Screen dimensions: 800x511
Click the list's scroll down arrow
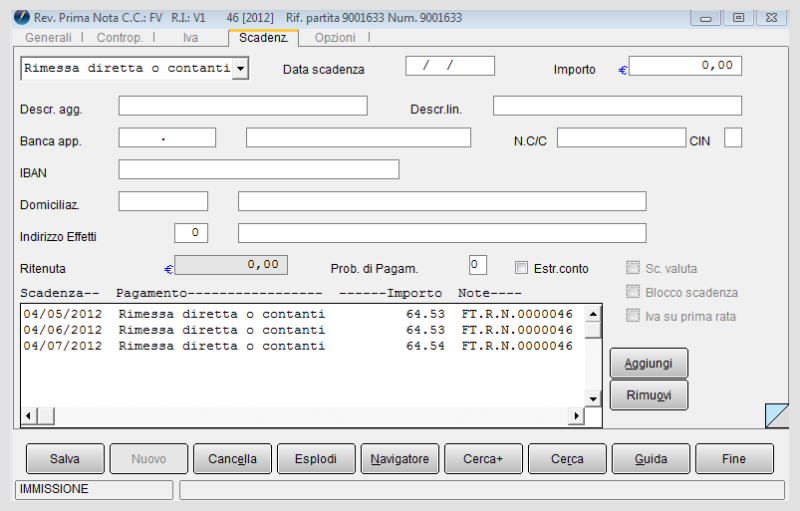[x=593, y=399]
